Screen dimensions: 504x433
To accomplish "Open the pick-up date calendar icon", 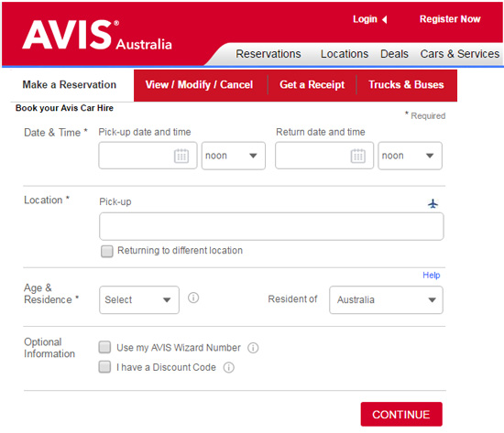I will click(x=181, y=157).
